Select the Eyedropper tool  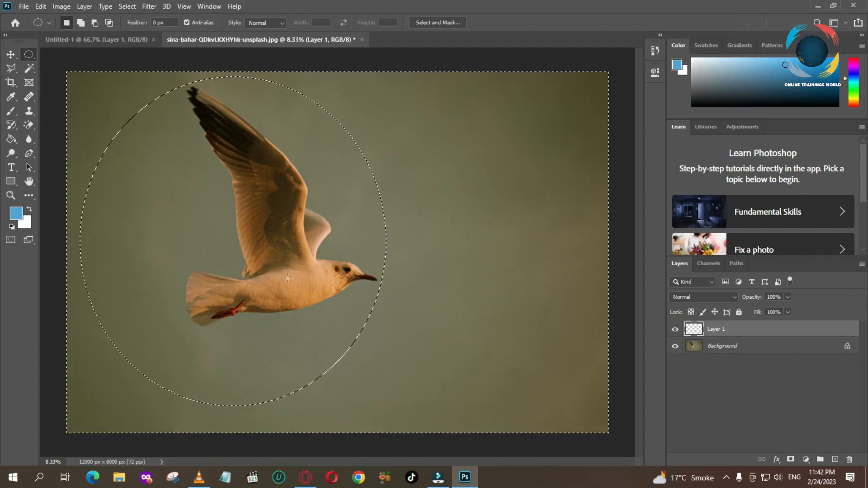click(x=11, y=97)
